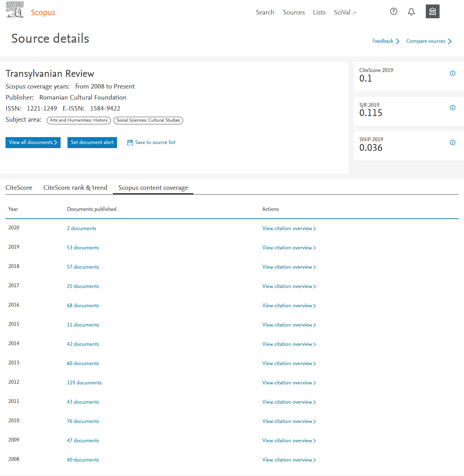464x476 pixels.
Task: Click the help question mark icon
Action: pos(393,12)
